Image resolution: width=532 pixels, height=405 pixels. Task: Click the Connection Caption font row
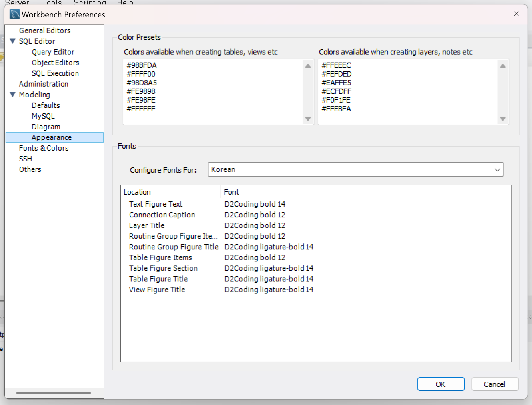click(x=162, y=215)
